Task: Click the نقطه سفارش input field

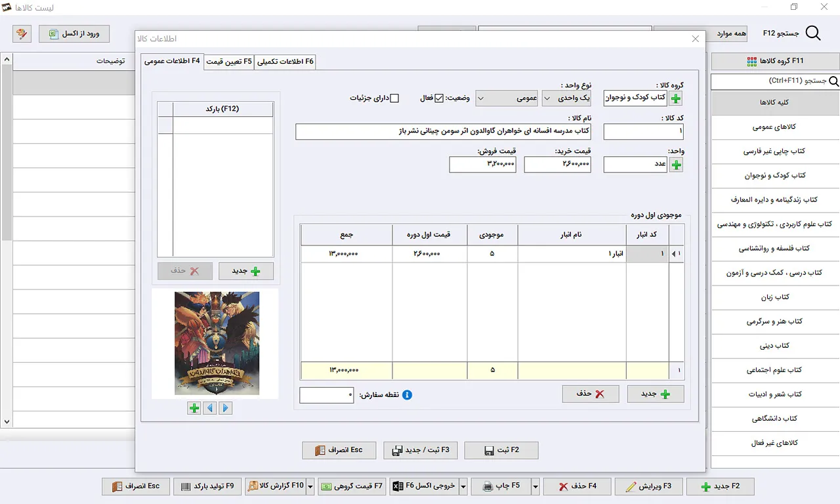Action: [327, 395]
